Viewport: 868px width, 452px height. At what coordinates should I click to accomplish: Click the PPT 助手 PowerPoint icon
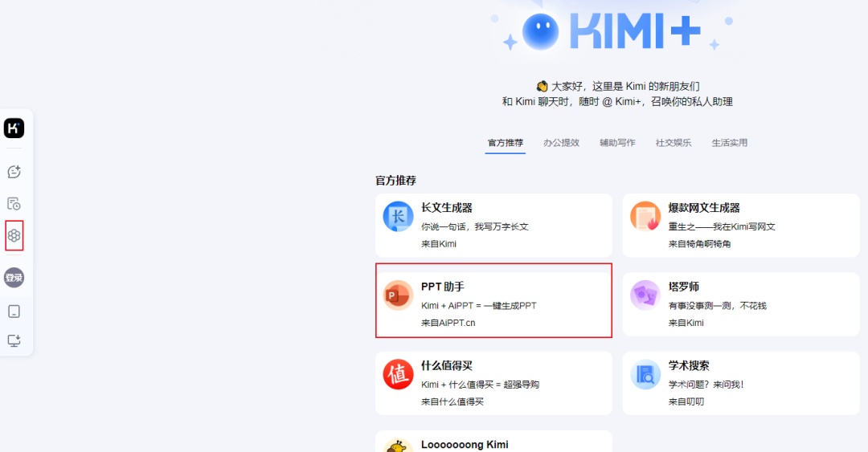click(398, 295)
